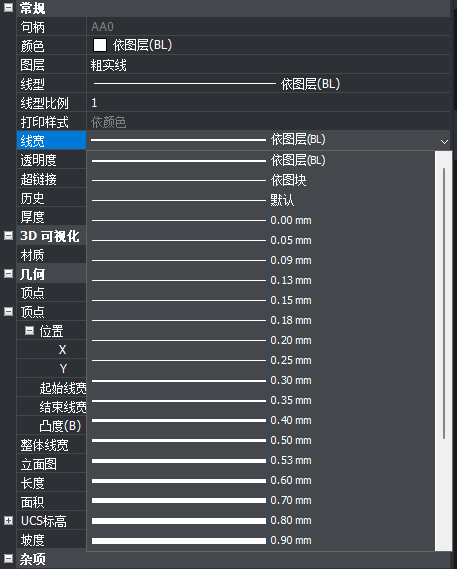Pick the 0.90 mm lineweight
This screenshot has height=569, width=457.
[x=260, y=540]
